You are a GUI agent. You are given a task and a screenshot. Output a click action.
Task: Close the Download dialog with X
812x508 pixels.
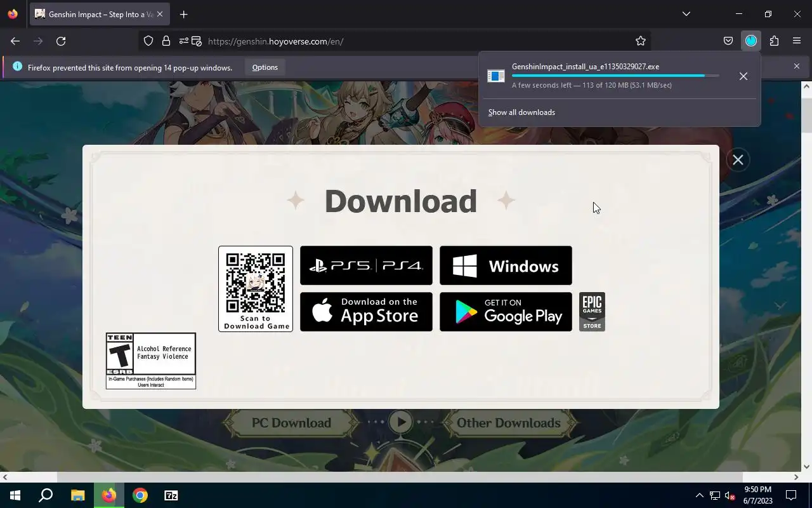pos(738,160)
